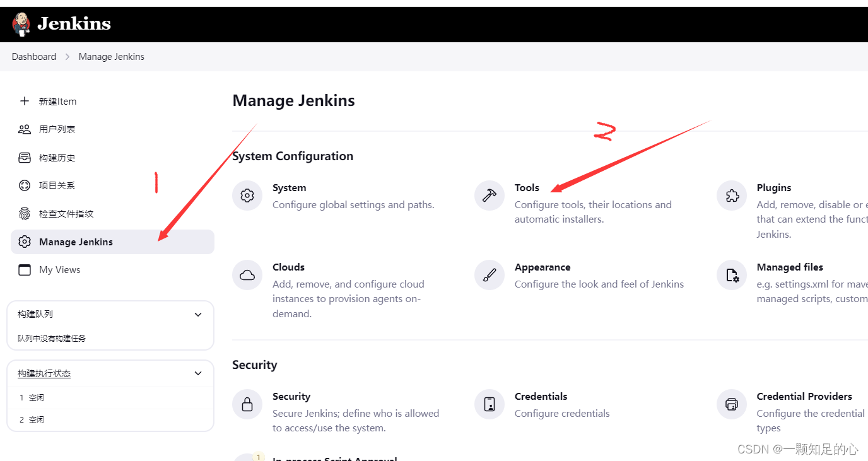Click the System gear icon
The image size is (868, 461).
click(247, 195)
